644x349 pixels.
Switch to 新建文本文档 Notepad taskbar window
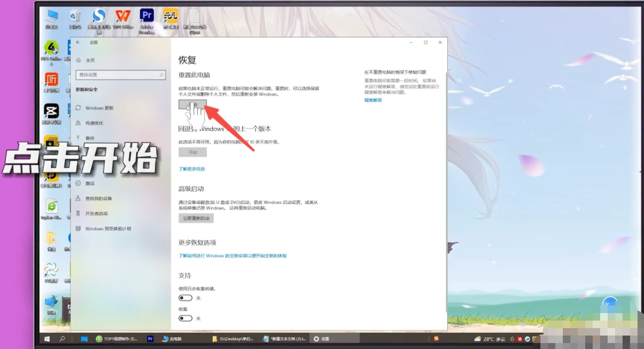[x=283, y=339]
